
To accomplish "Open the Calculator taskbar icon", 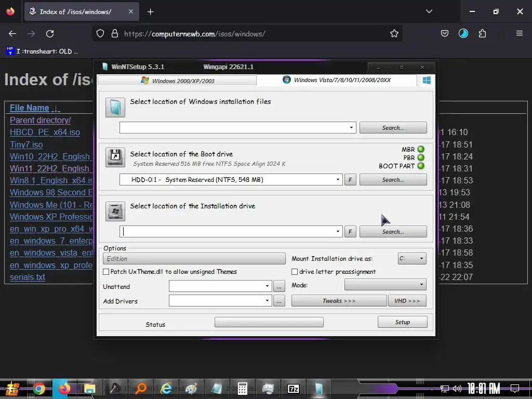I will (242, 389).
